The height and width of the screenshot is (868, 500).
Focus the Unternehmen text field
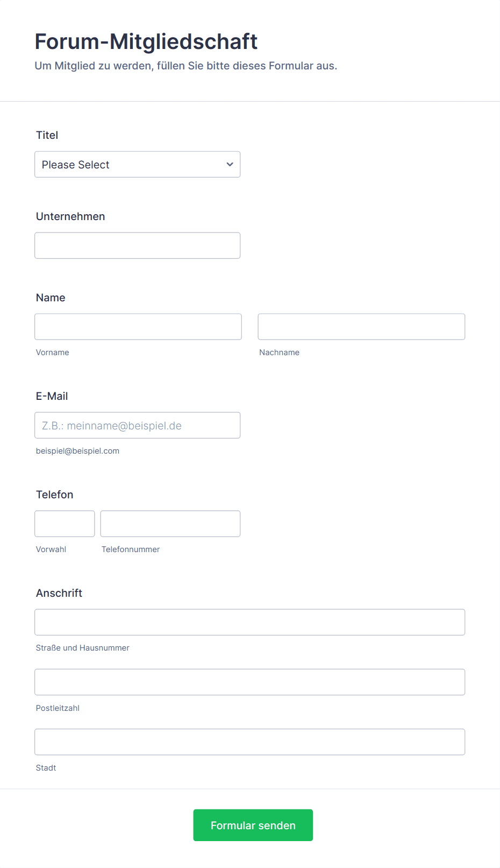point(137,245)
